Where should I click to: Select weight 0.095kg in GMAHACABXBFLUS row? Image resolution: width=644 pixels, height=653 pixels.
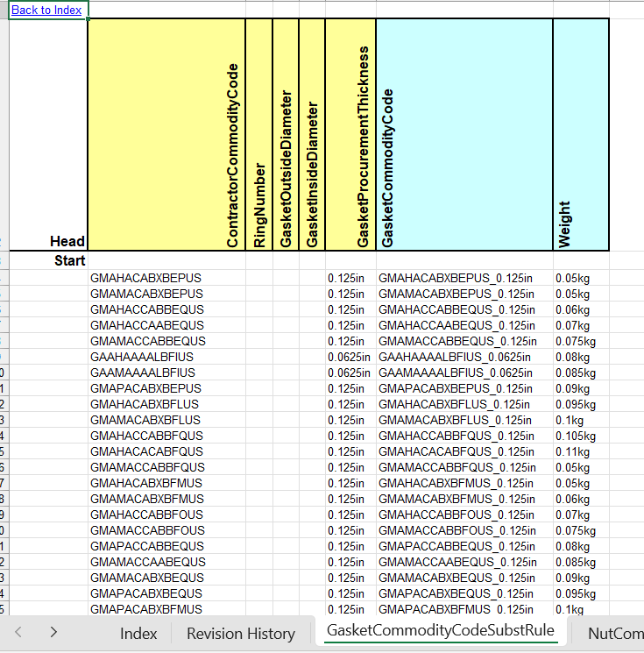coord(581,404)
